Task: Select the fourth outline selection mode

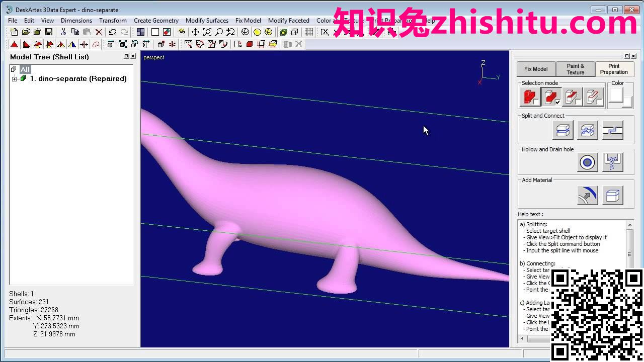Action: (x=594, y=97)
